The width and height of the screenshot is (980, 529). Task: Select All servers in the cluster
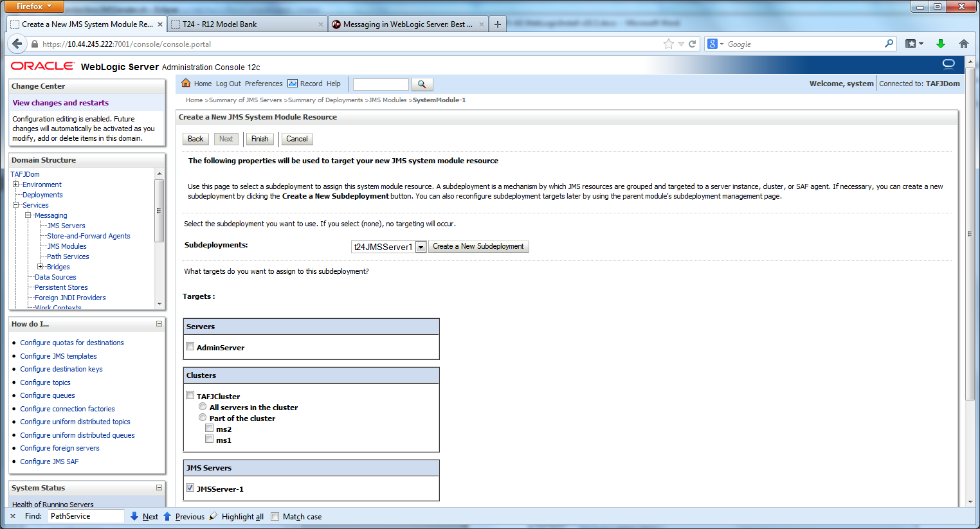203,406
